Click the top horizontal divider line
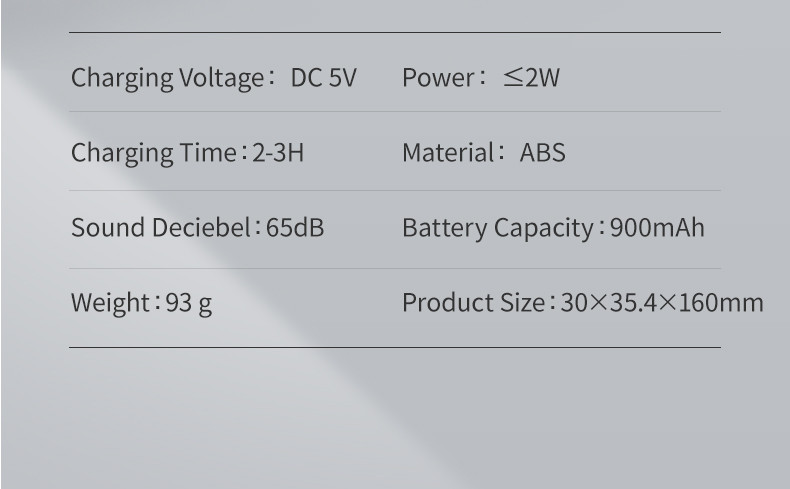The image size is (790, 489). click(394, 33)
